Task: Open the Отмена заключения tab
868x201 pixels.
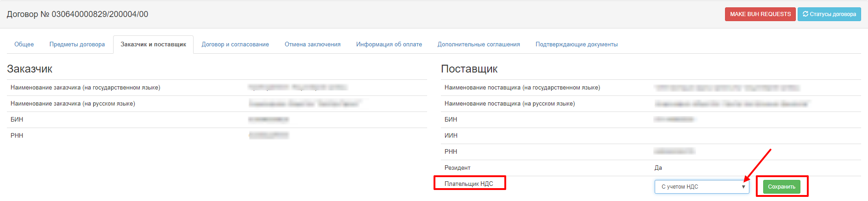Action: pyautogui.click(x=312, y=45)
